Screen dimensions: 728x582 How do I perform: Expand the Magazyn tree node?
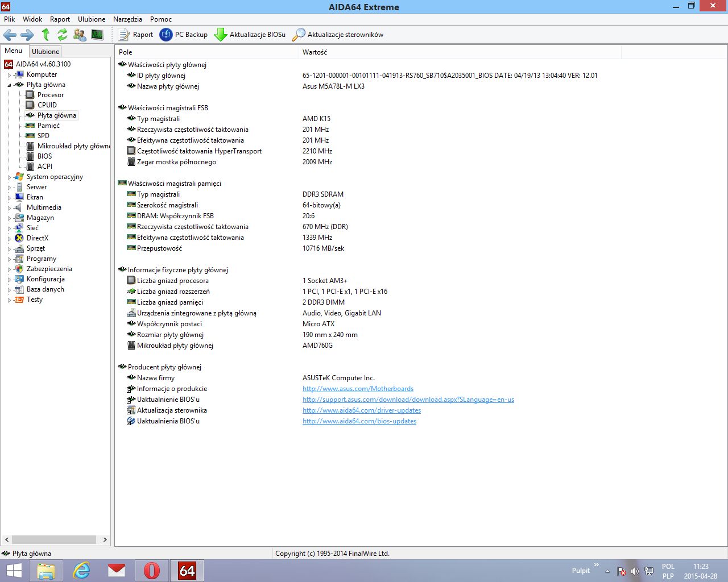(9, 218)
